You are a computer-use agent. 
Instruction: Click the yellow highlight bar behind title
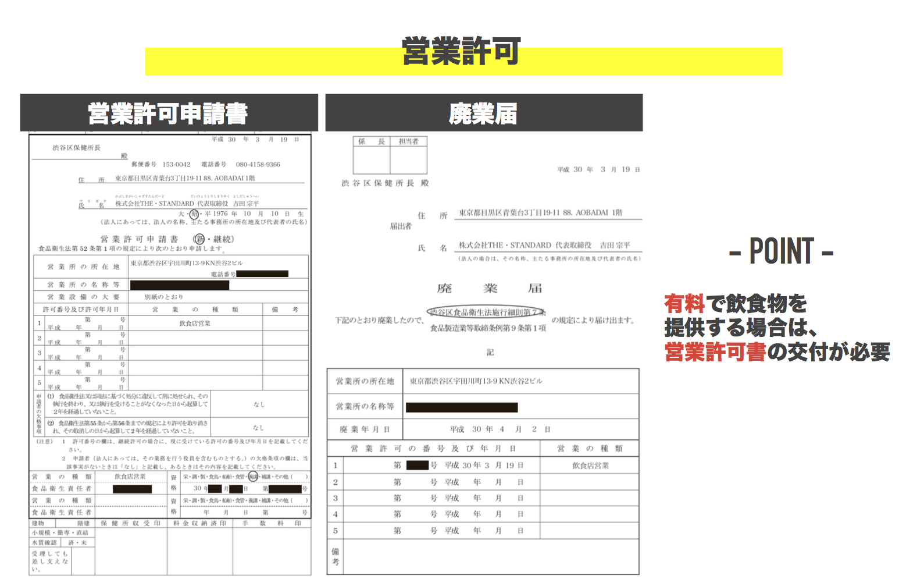pos(463,62)
